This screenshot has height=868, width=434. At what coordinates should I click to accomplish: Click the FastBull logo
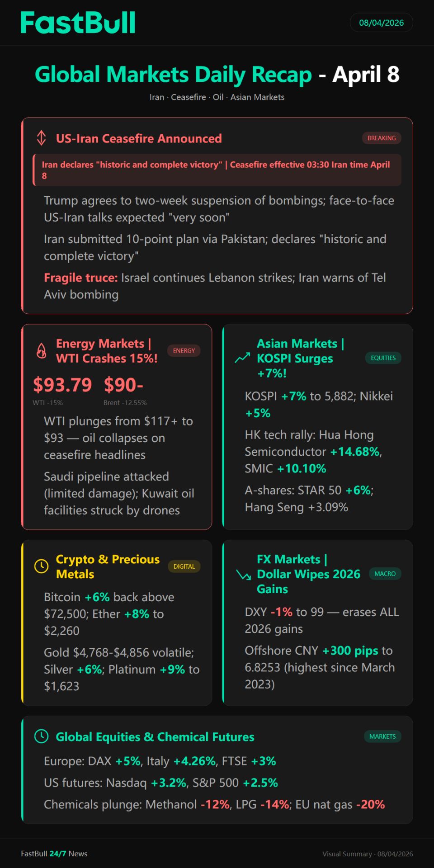click(x=78, y=23)
